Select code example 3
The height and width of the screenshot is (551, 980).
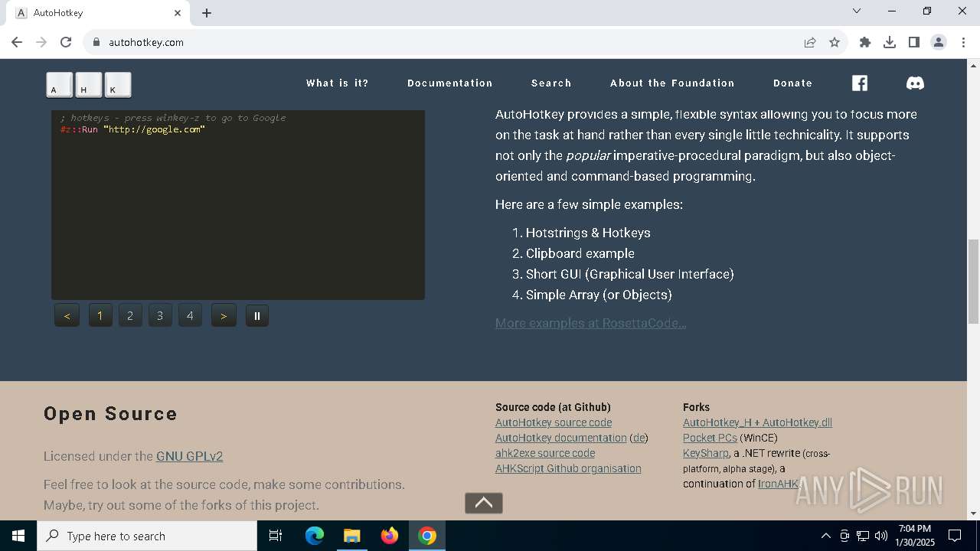[x=160, y=315]
